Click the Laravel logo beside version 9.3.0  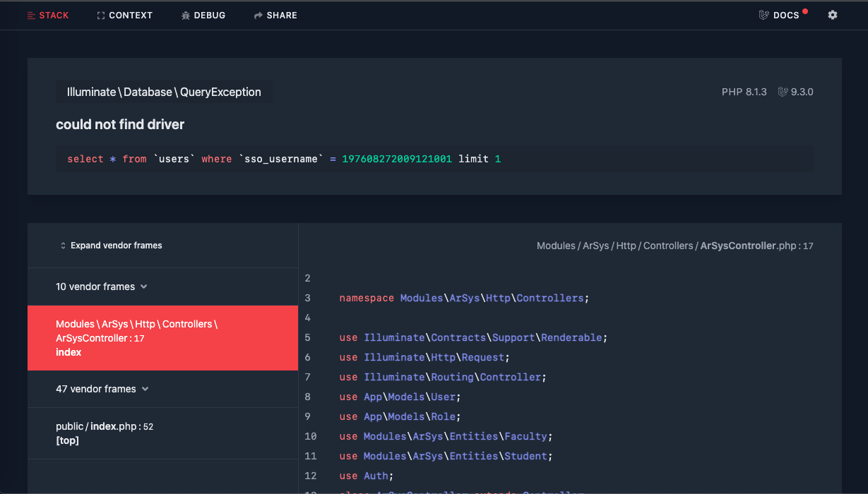click(x=782, y=91)
